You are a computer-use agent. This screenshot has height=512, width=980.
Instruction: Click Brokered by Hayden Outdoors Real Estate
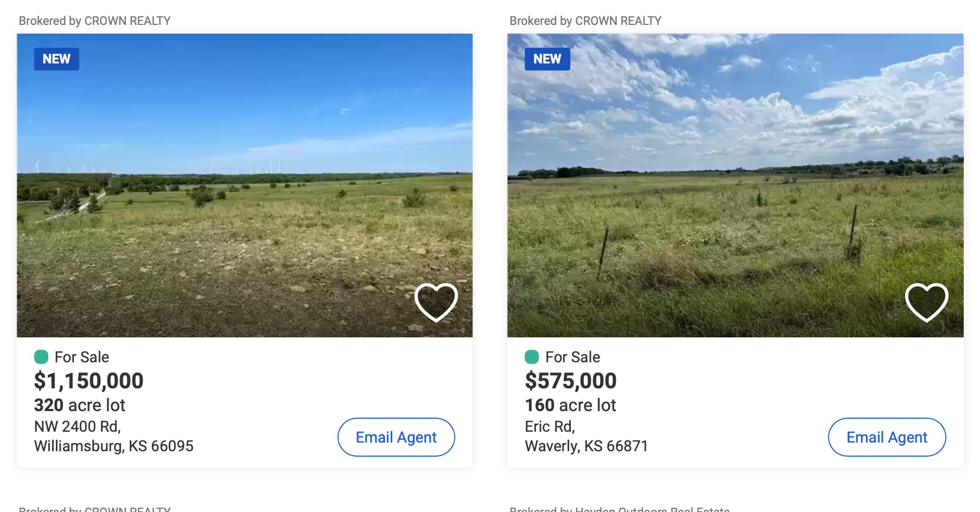click(619, 509)
